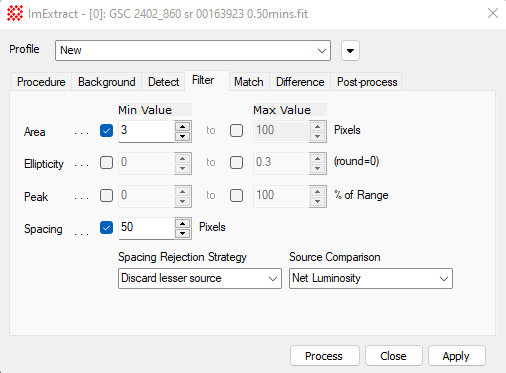
Task: Expand the Source Comparison dropdown
Action: pos(371,278)
